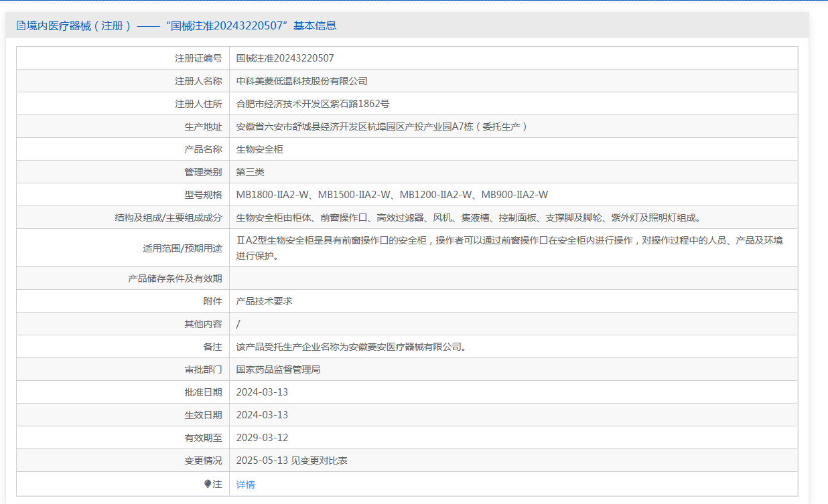The image size is (828, 504).
Task: Select date value in 生效日期 row
Action: click(x=262, y=415)
